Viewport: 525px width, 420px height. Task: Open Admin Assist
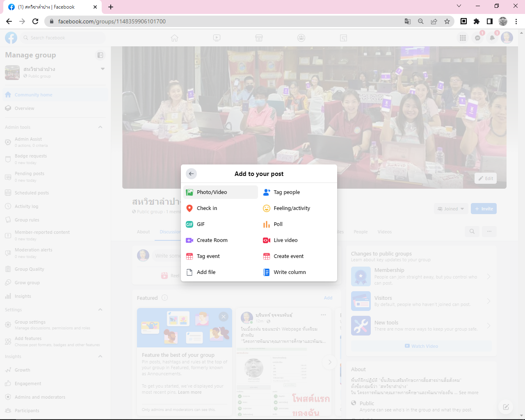pyautogui.click(x=55, y=142)
